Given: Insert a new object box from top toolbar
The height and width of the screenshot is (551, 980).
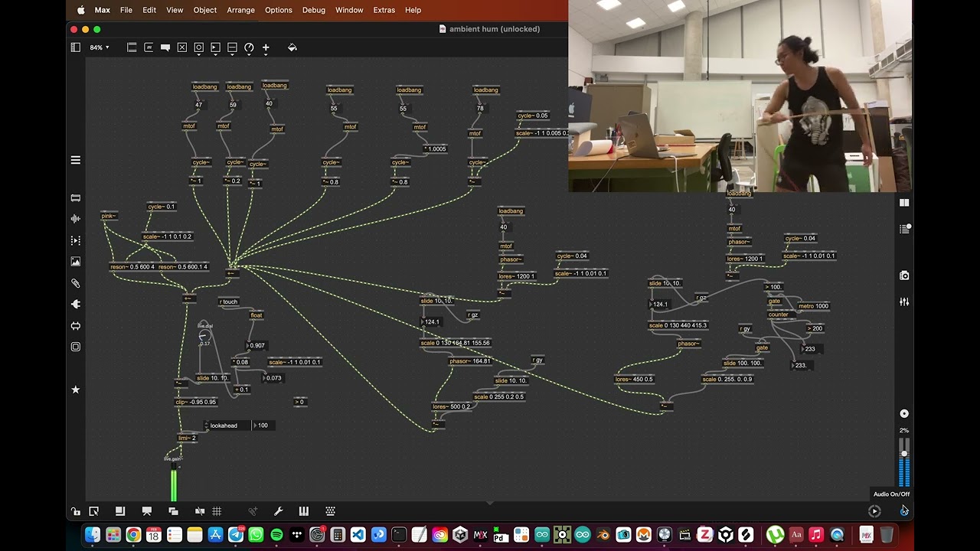Looking at the screenshot, I should click(132, 47).
